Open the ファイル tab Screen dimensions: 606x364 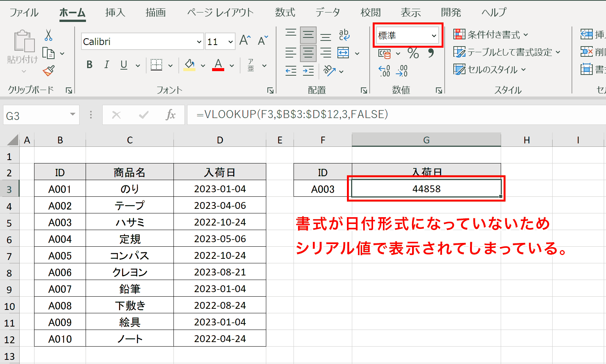(24, 12)
